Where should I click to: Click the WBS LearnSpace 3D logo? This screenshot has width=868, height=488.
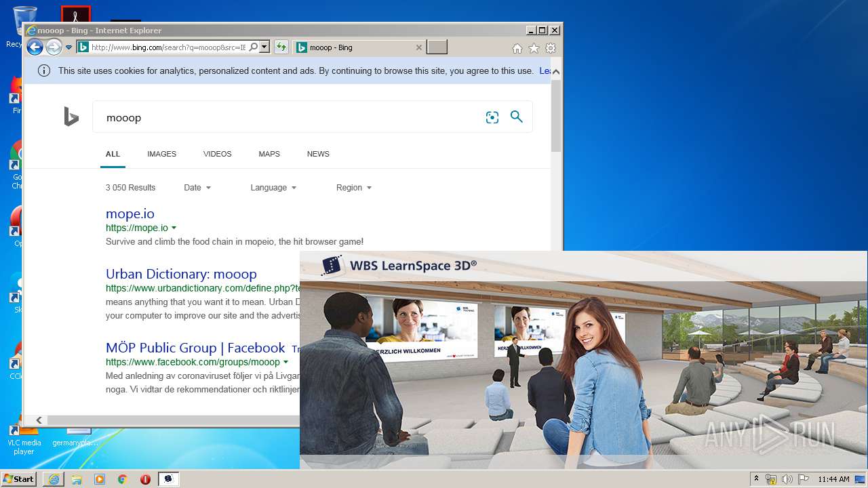click(399, 266)
